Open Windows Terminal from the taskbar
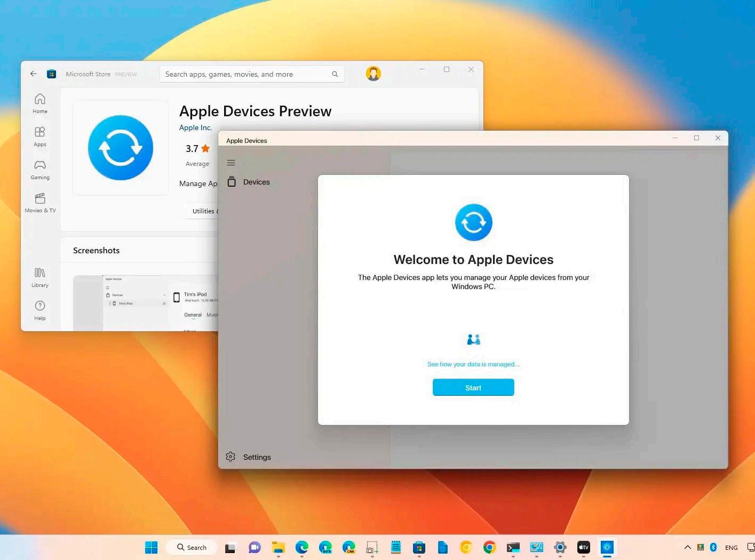 [513, 548]
